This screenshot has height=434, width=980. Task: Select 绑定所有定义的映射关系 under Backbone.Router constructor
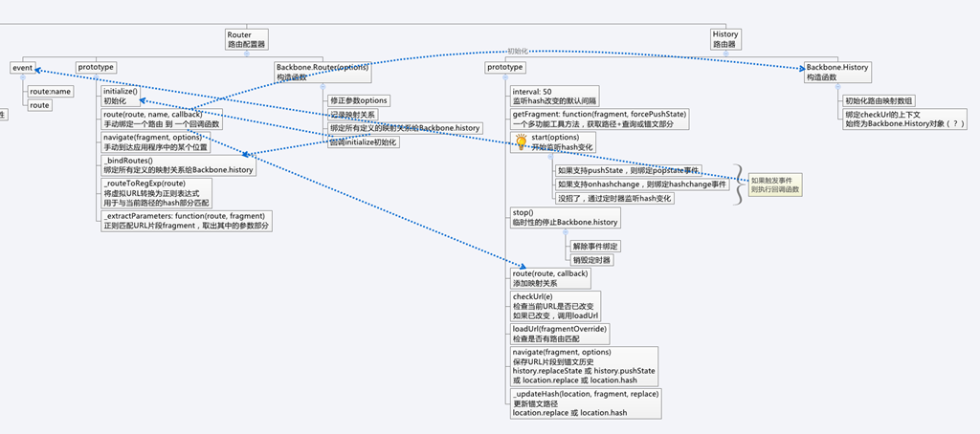pos(405,128)
